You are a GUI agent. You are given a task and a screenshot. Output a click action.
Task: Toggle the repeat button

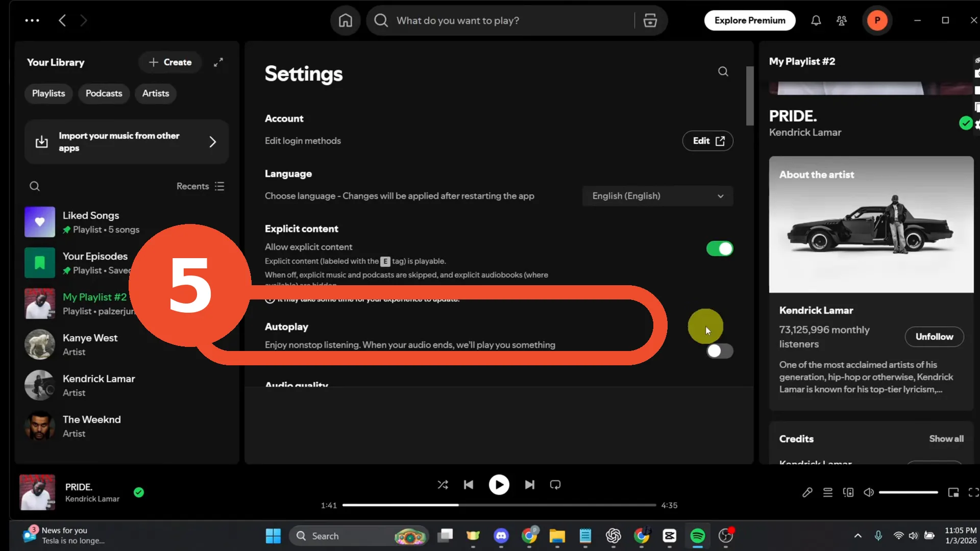pos(555,485)
